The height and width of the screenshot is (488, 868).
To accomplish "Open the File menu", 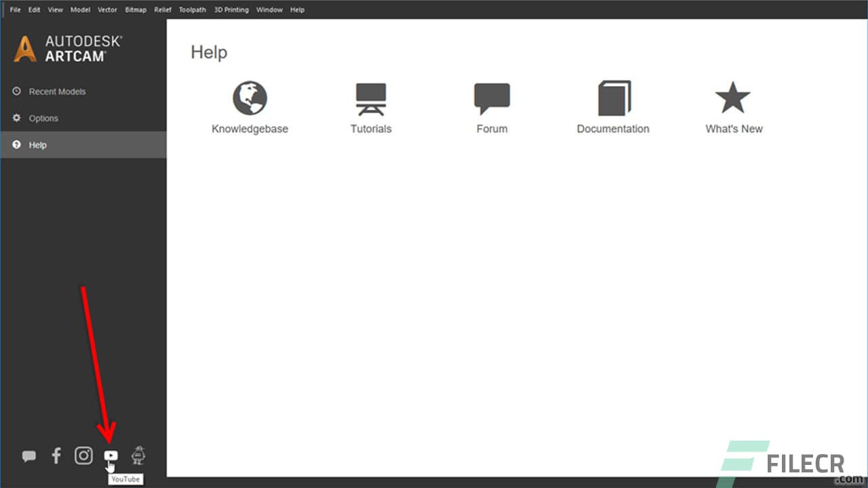I will 15,9.
